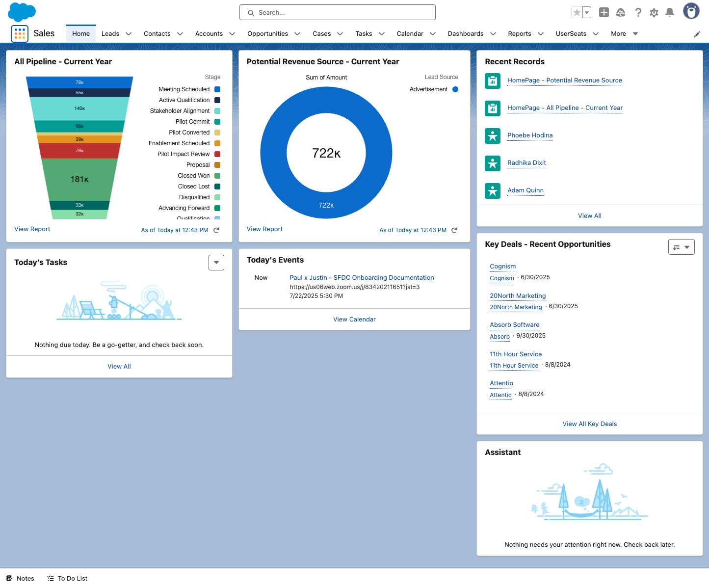The height and width of the screenshot is (588, 709).
Task: Switch to the Accounts tab
Action: tap(209, 34)
